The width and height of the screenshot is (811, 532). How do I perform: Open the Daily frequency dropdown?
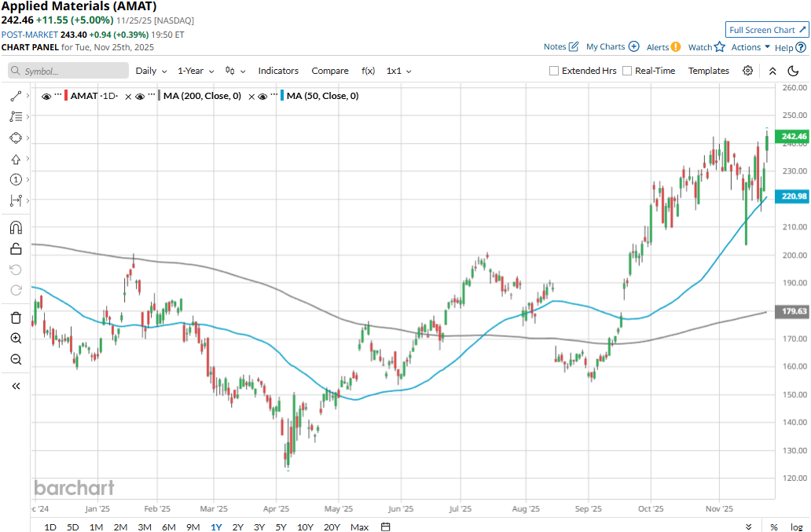pos(151,71)
